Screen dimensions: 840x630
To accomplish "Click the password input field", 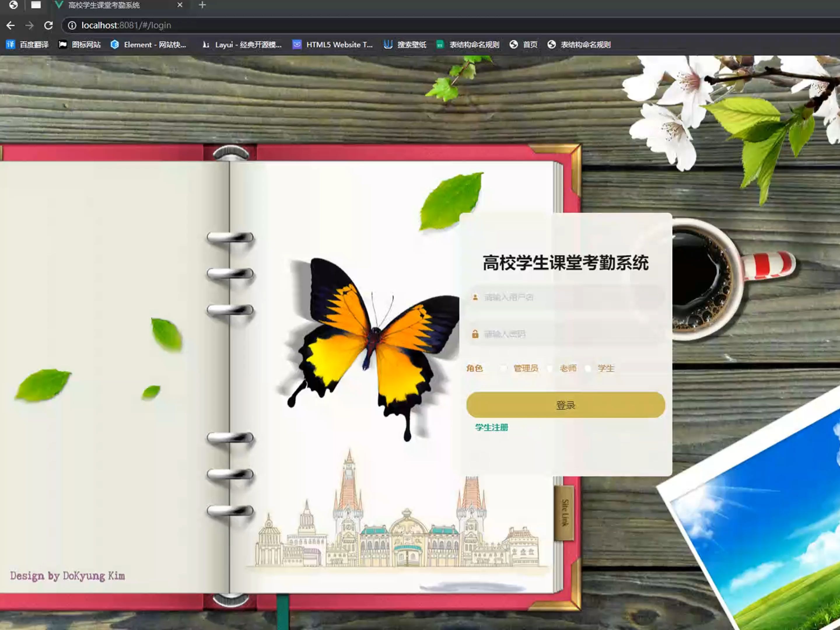I will pyautogui.click(x=566, y=334).
